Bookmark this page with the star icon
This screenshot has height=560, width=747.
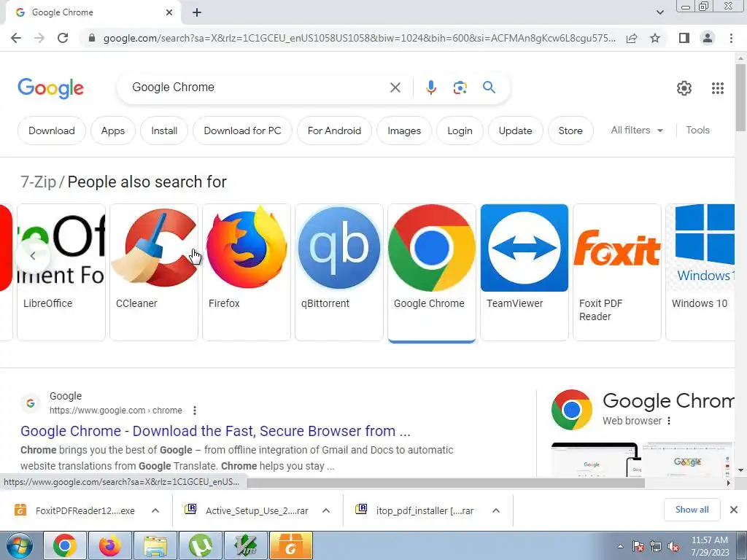(655, 38)
